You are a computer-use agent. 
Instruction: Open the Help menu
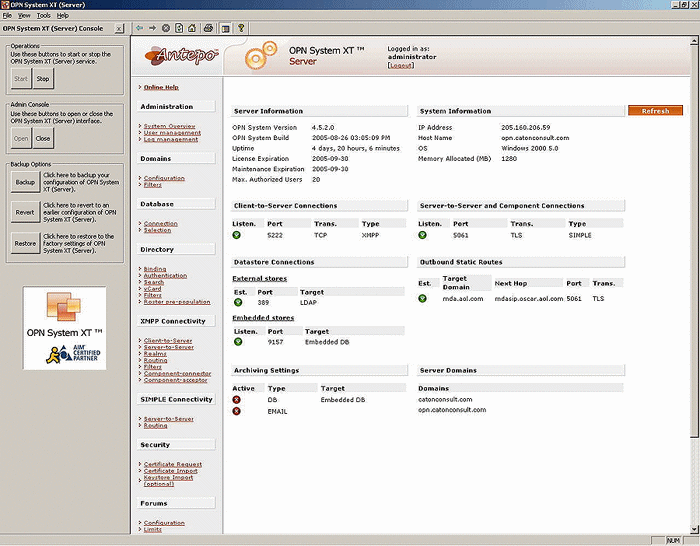62,16
